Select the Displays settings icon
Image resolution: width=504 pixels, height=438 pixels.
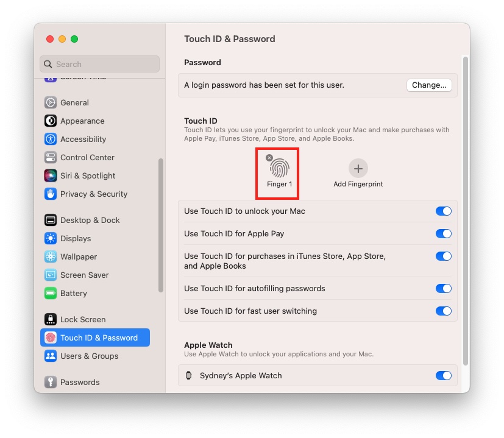pyautogui.click(x=49, y=238)
